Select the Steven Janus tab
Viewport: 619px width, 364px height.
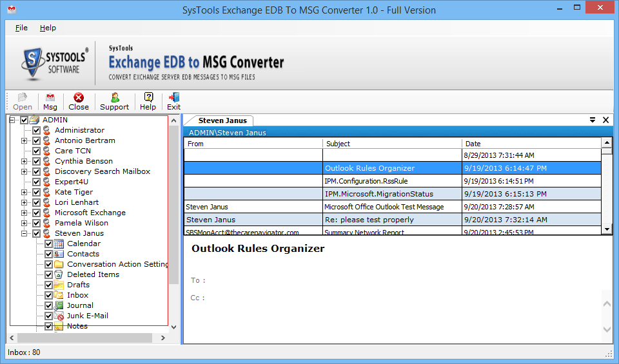coord(222,120)
